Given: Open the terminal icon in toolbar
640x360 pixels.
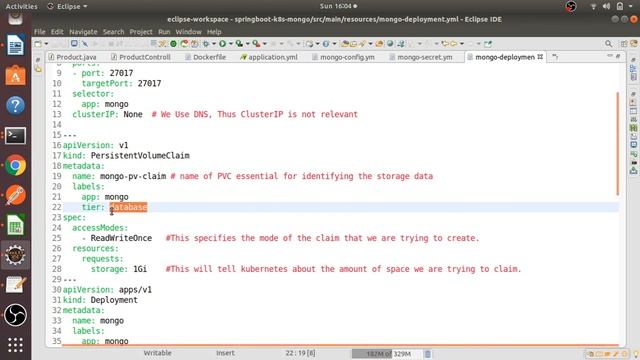Looking at the screenshot, I should pyautogui.click(x=74, y=43).
